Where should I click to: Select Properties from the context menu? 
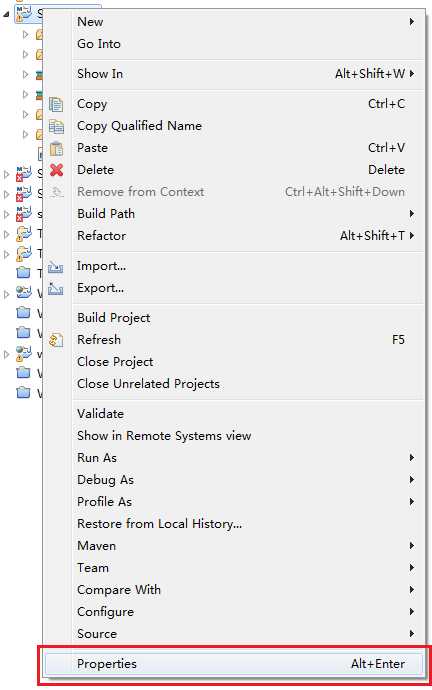pos(234,664)
